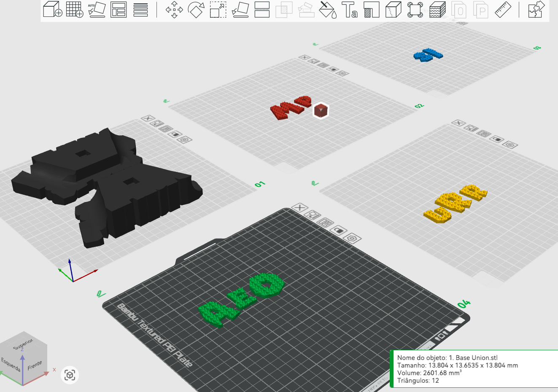Screen dimensions: 558x392
Task: Arrange objects on green AEO plate
Action: [325, 223]
